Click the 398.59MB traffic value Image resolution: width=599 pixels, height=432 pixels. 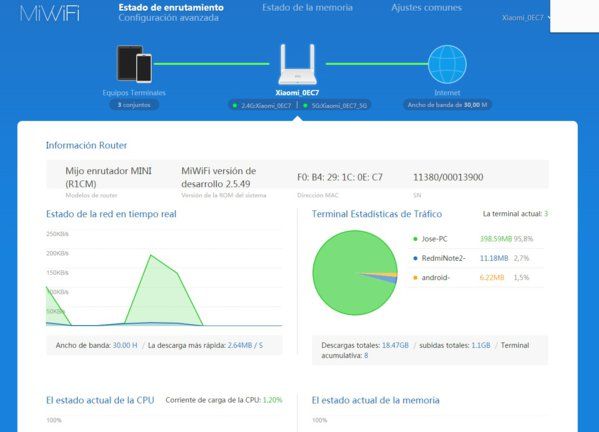495,239
